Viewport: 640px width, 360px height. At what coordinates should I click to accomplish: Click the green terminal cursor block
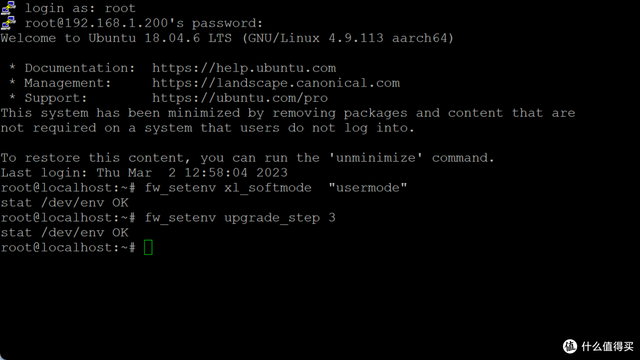(x=148, y=247)
